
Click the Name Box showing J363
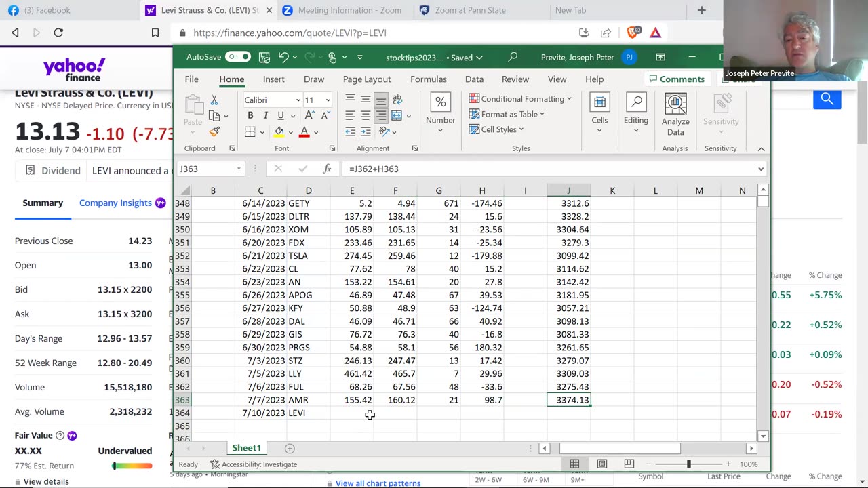(210, 169)
